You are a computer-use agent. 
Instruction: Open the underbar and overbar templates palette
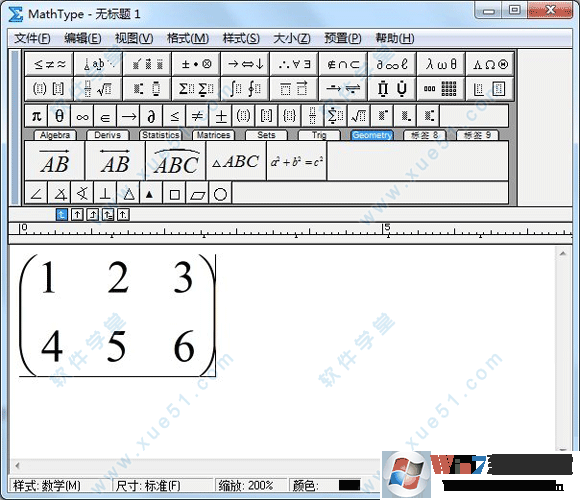[x=294, y=89]
